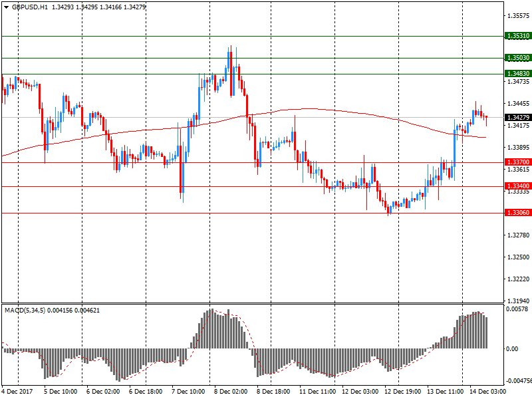Click the current price 1.34279 label
Viewport: 532px width, 399px height.
click(518, 118)
